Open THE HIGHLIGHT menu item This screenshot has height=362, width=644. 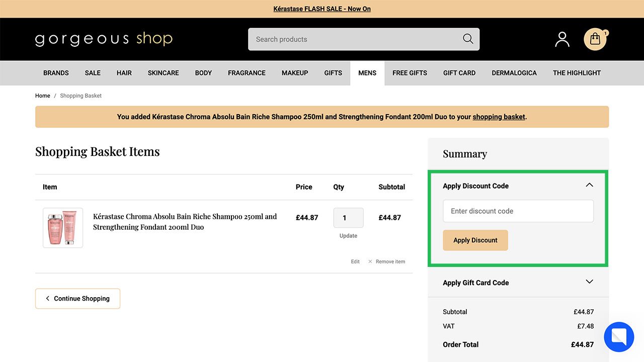pyautogui.click(x=577, y=73)
